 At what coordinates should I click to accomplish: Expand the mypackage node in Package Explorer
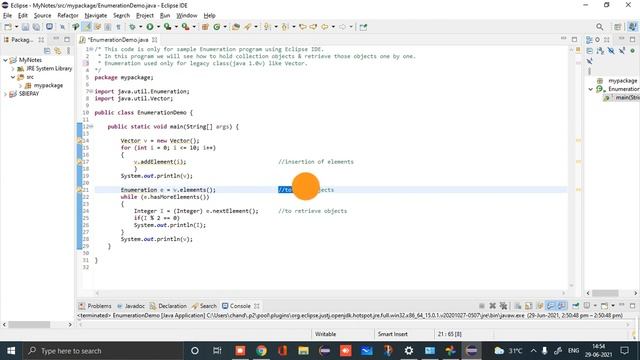[20, 86]
